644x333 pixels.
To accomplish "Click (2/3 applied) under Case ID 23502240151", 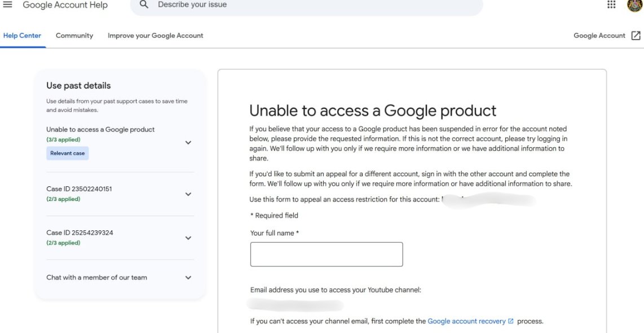I will tap(63, 199).
